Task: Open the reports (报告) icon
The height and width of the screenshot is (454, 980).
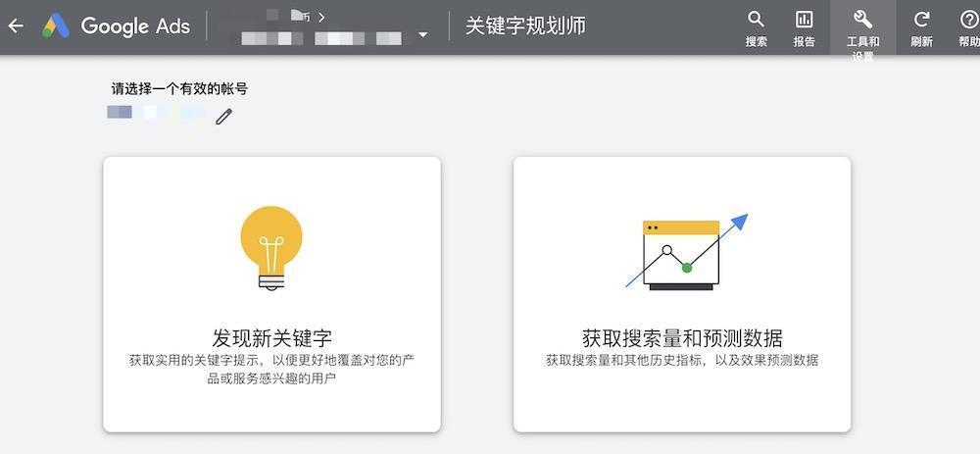Action: click(805, 27)
